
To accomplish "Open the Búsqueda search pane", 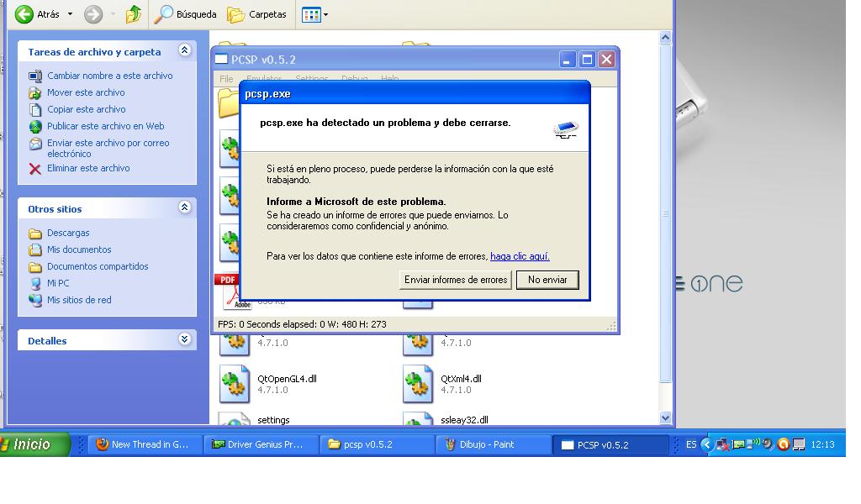I will click(x=185, y=14).
